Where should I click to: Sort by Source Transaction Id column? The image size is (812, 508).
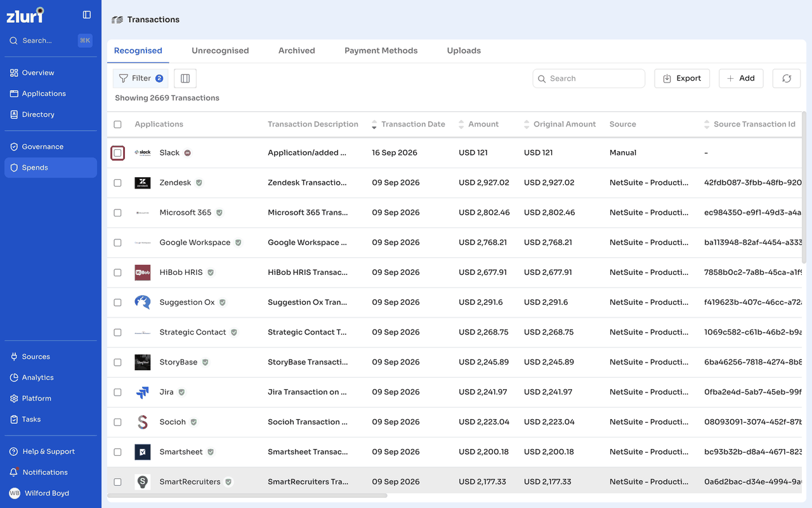click(x=707, y=124)
